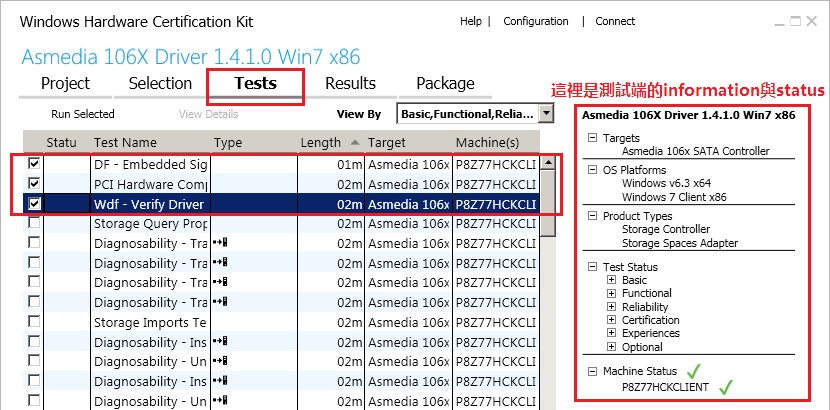Check the Storage Imports Te test
Viewport: 830px width, 410px height.
tap(34, 322)
